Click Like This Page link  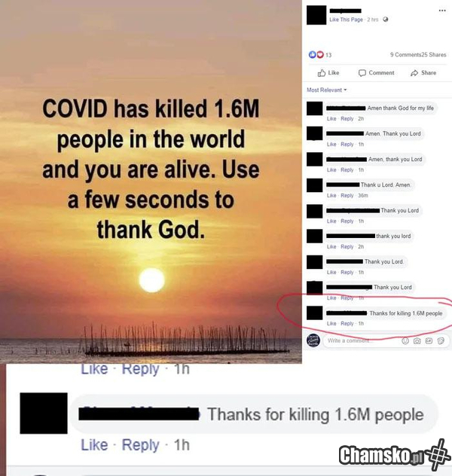346,20
